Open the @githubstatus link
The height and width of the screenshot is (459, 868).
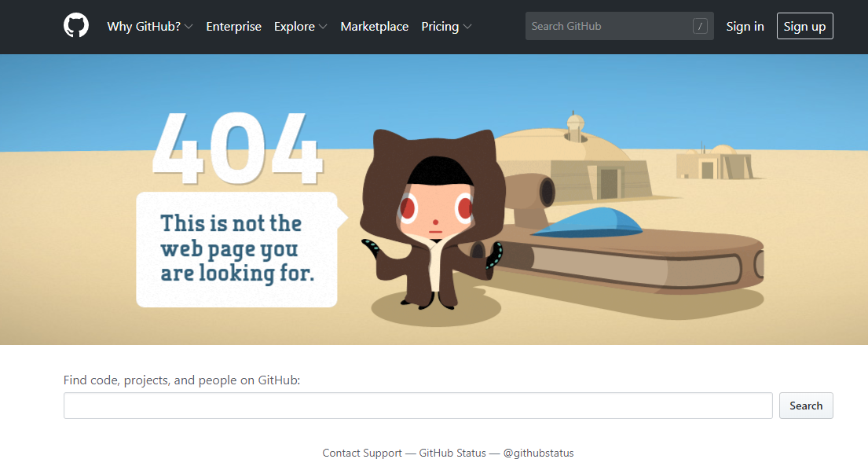[x=538, y=453]
